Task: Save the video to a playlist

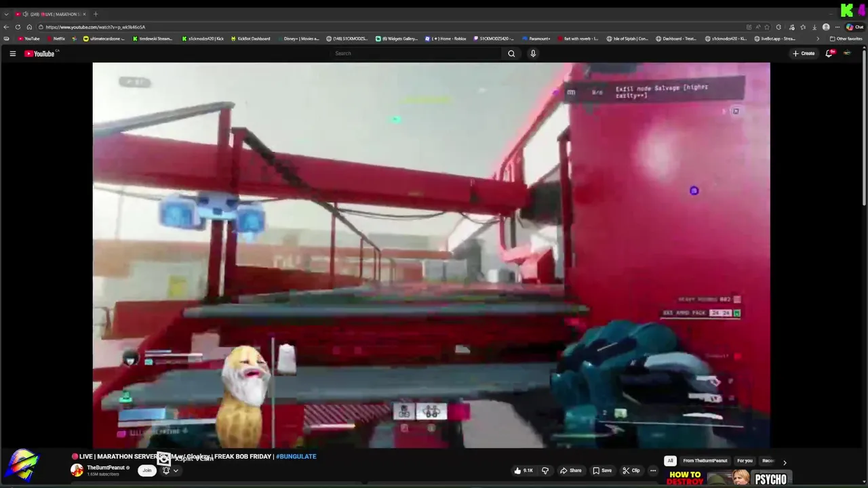Action: [602, 470]
